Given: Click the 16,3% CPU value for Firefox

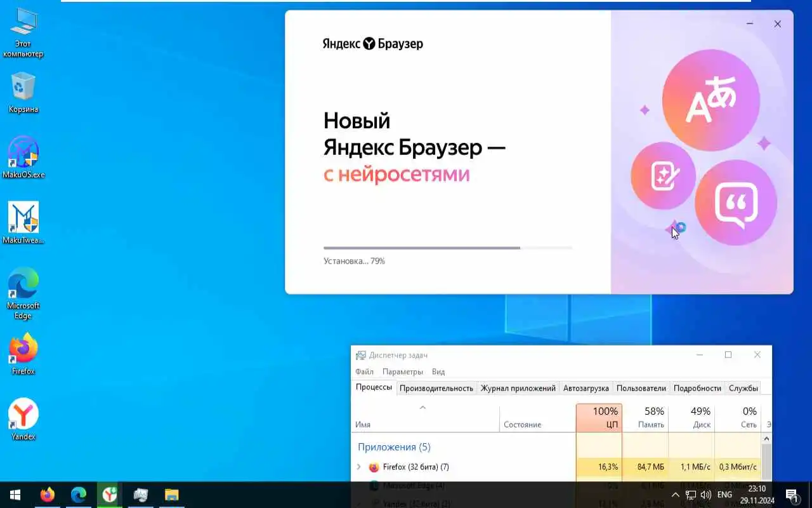Looking at the screenshot, I should [x=608, y=467].
